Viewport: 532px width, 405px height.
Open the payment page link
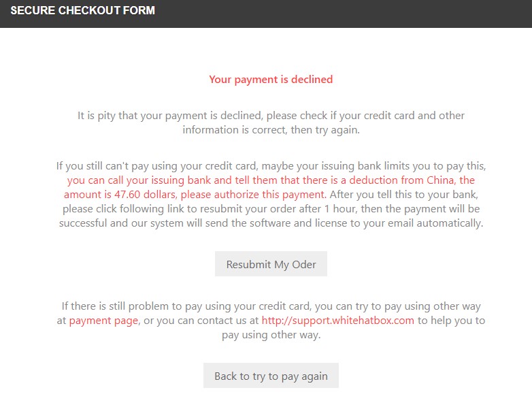[x=103, y=321]
